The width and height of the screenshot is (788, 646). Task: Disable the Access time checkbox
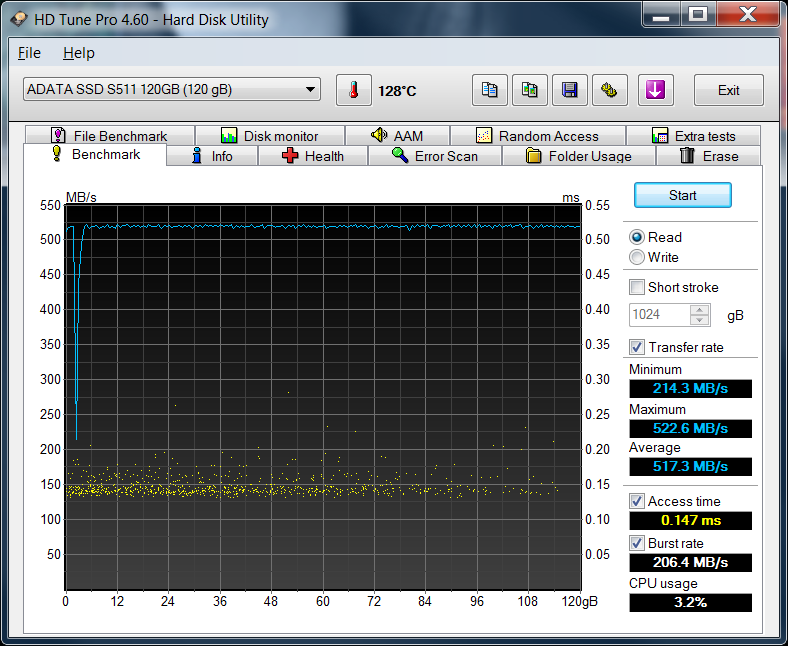pos(637,501)
